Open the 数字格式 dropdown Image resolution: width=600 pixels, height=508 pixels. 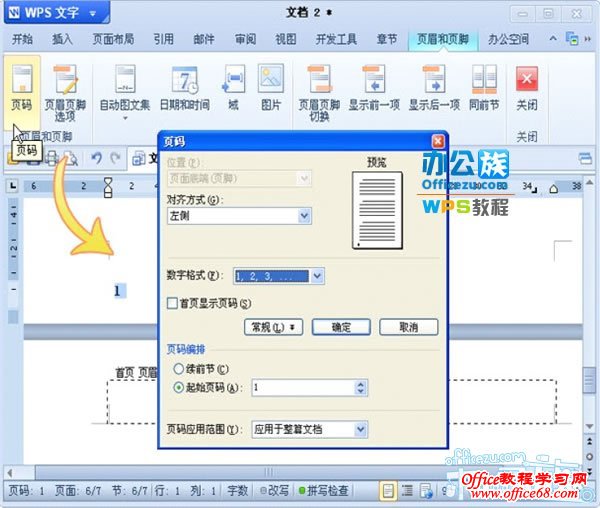pyautogui.click(x=279, y=276)
